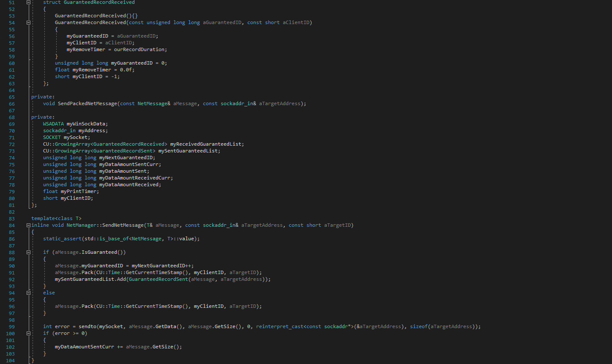612x364 pixels.
Task: Click myClientID declaration on line 80
Action: coord(76,198)
